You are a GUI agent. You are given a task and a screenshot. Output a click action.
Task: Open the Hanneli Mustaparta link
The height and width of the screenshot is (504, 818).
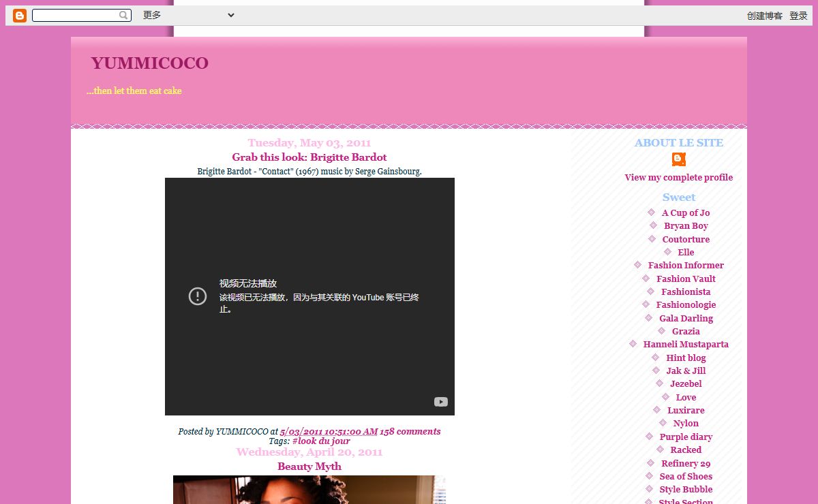tap(686, 344)
